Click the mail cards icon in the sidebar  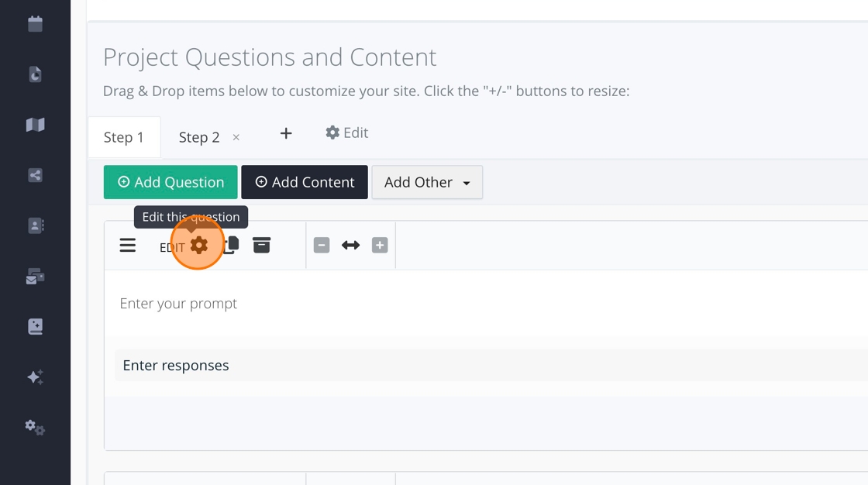pos(35,277)
